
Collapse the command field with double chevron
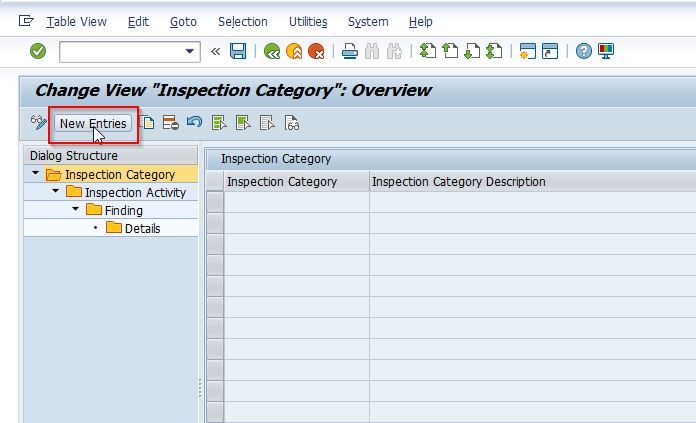(x=216, y=51)
